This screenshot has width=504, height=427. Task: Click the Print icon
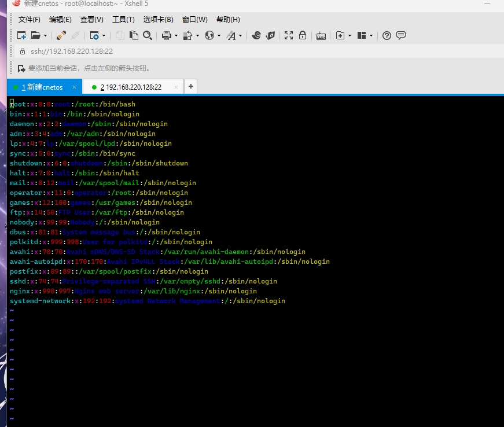pos(167,35)
